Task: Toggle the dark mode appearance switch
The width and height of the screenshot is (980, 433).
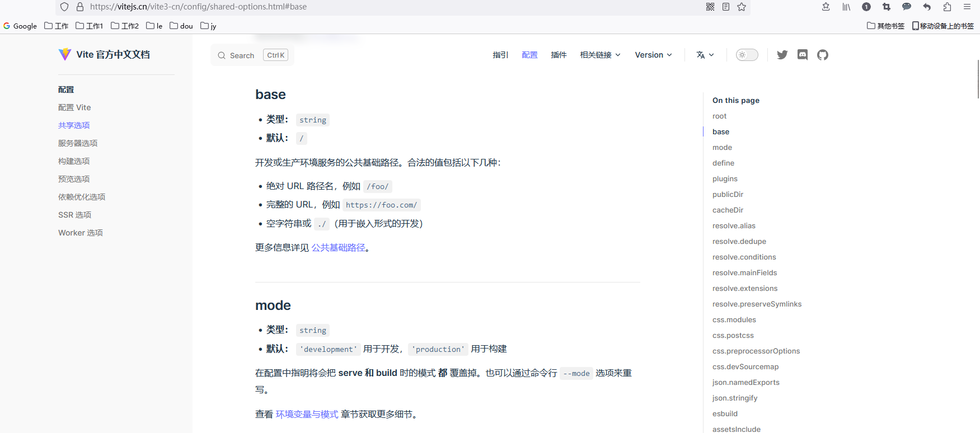Action: 747,55
